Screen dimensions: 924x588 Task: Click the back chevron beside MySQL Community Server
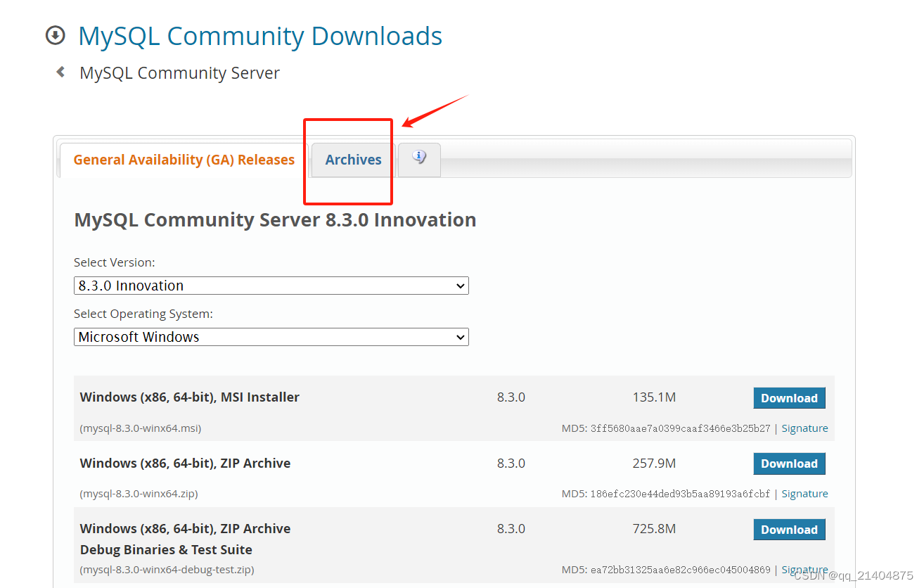coord(60,72)
